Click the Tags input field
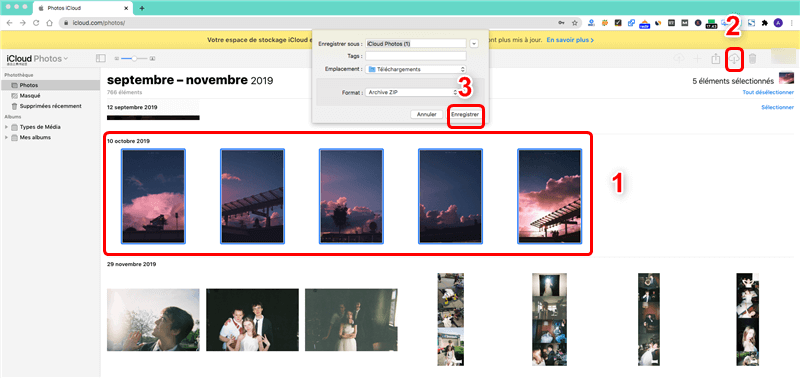The image size is (800, 378). pos(416,56)
